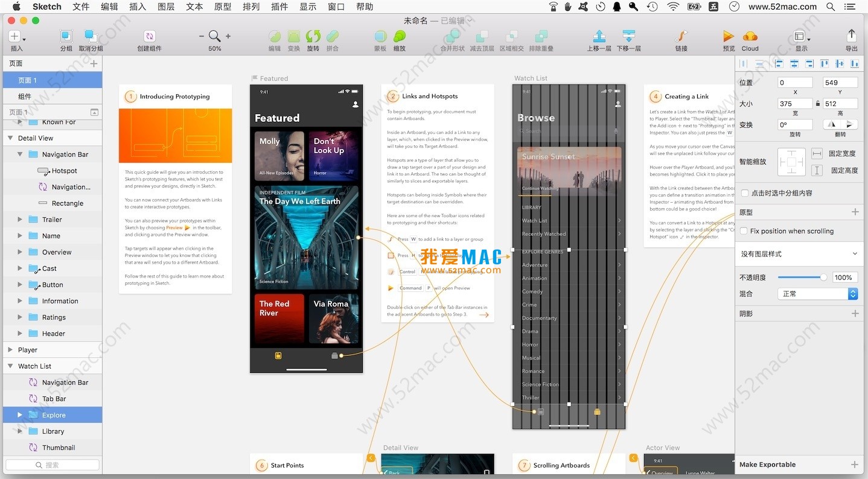This screenshot has width=868, height=479.
Task: Click the Ungroup (取消分组) toolbar icon
Action: (91, 37)
